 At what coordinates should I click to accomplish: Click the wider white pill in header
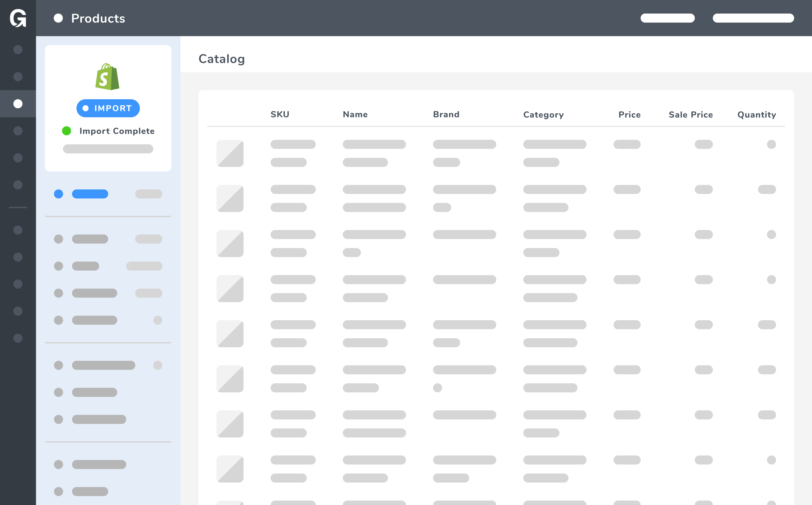(x=753, y=18)
